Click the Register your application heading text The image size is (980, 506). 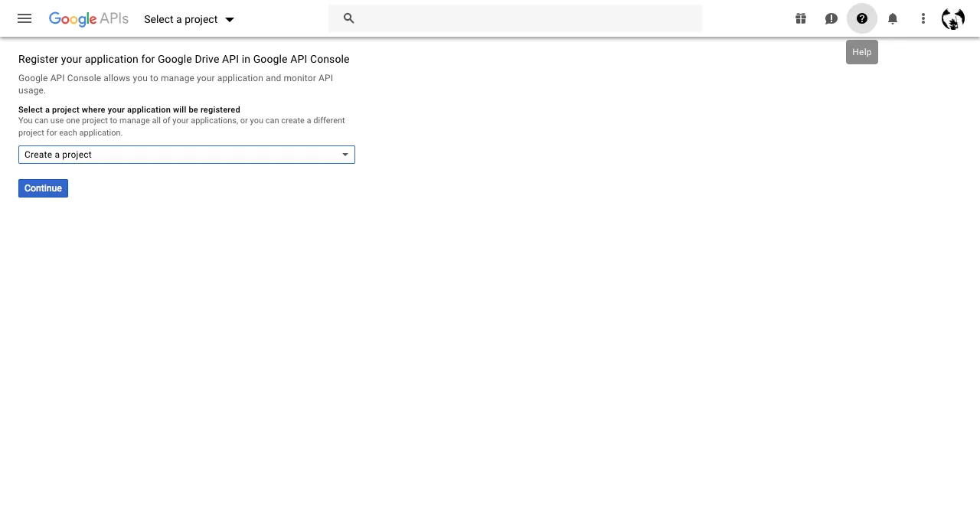coord(184,59)
